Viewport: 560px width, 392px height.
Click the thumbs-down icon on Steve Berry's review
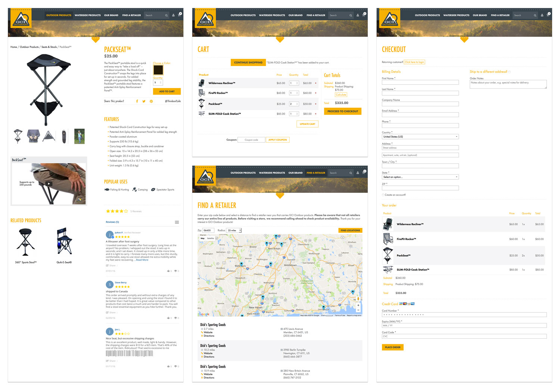coord(176,318)
